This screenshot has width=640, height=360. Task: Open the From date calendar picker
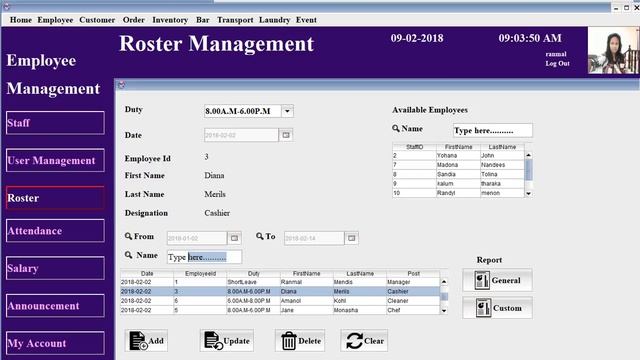(x=234, y=238)
